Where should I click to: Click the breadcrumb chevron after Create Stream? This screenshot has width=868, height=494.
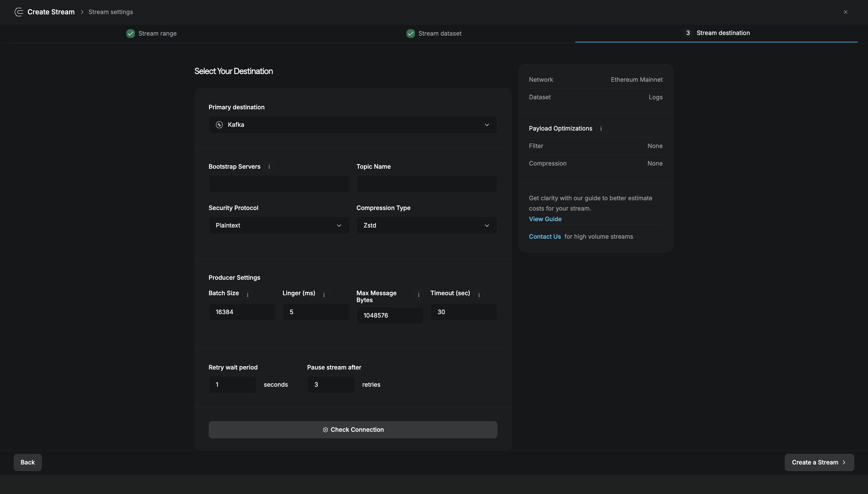click(82, 12)
